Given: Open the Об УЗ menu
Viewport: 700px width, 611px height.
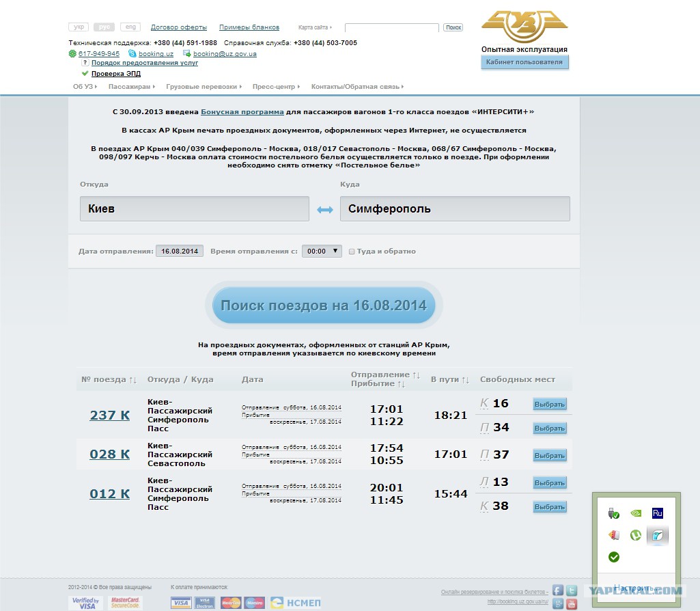Looking at the screenshot, I should click(85, 87).
